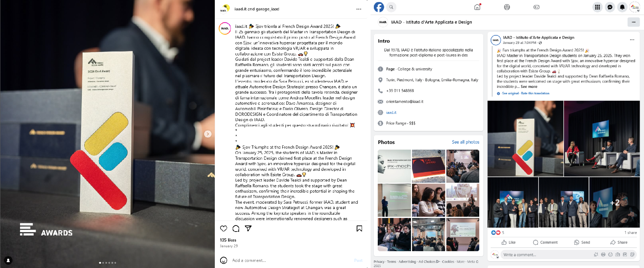Open IAAD page options three-dot button
Viewport: 644px width, 268px height.
click(x=634, y=22)
